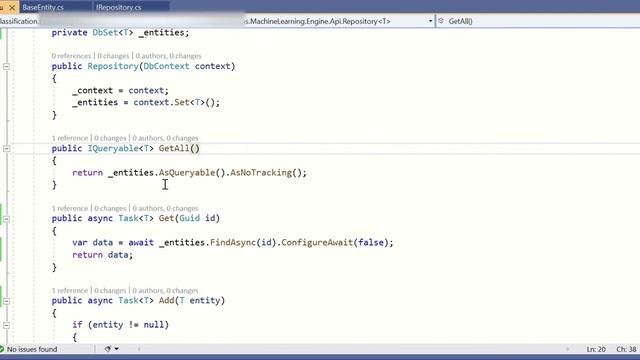Click the 'GetAll' method name
This screenshot has width=640, height=360.
[174, 149]
